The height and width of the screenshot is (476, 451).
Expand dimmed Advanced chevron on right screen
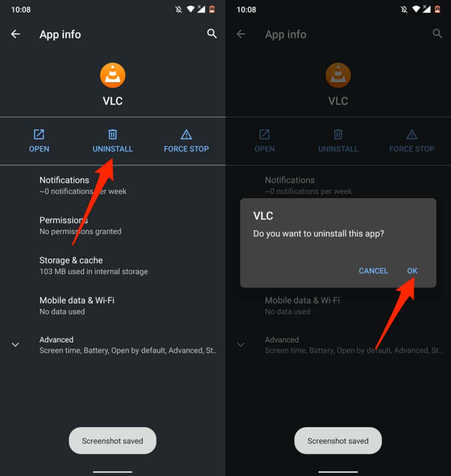(x=240, y=344)
